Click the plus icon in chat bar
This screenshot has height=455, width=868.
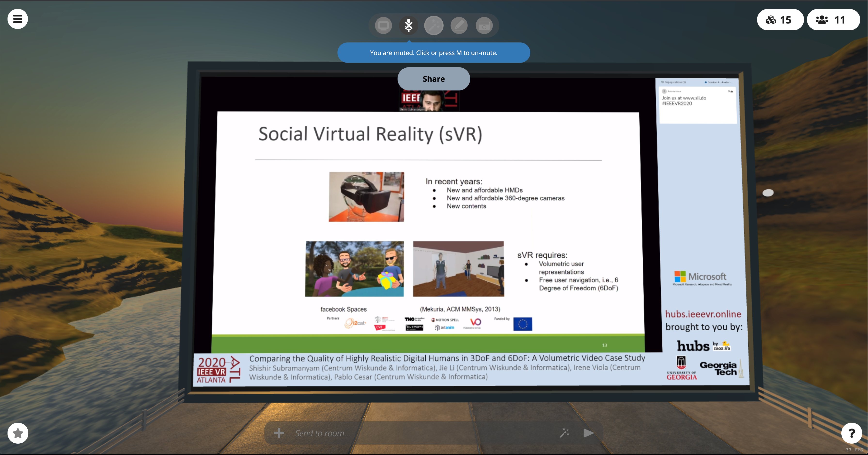(x=279, y=433)
